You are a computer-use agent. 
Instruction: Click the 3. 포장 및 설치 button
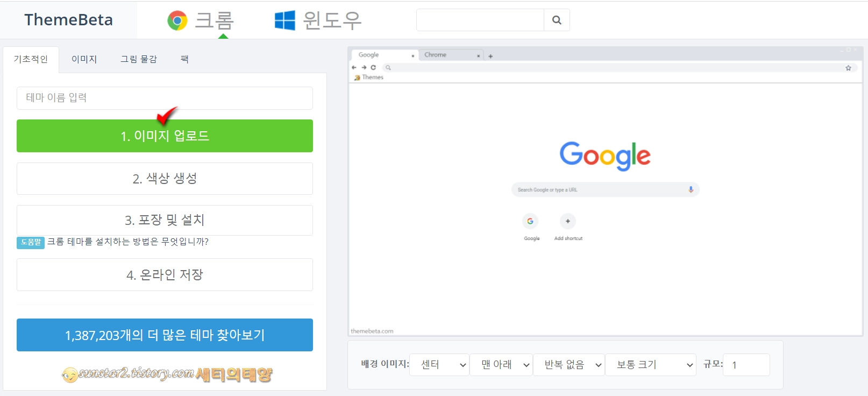click(165, 220)
